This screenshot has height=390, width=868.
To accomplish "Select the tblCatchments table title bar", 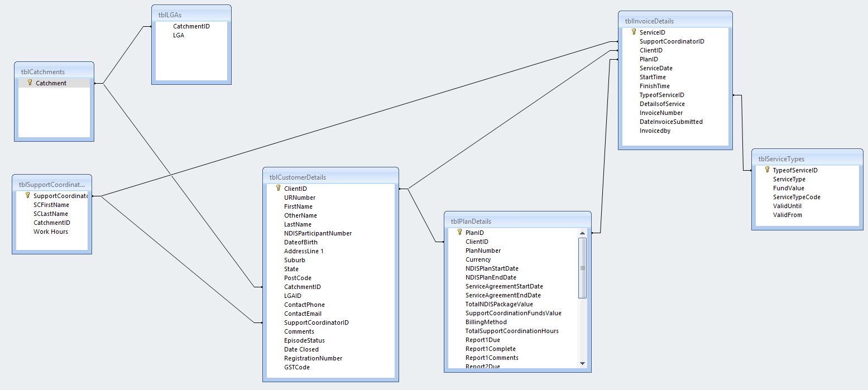I will pyautogui.click(x=54, y=71).
